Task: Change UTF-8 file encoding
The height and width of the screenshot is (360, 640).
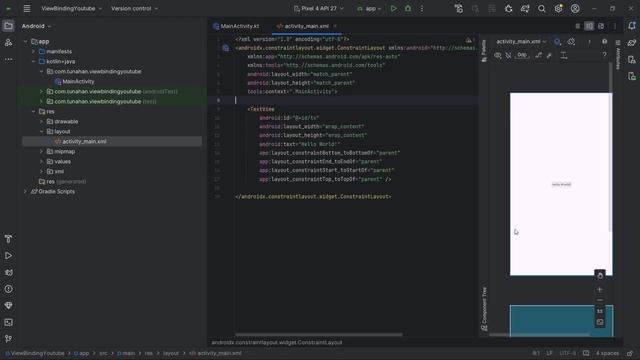Action: click(568, 353)
